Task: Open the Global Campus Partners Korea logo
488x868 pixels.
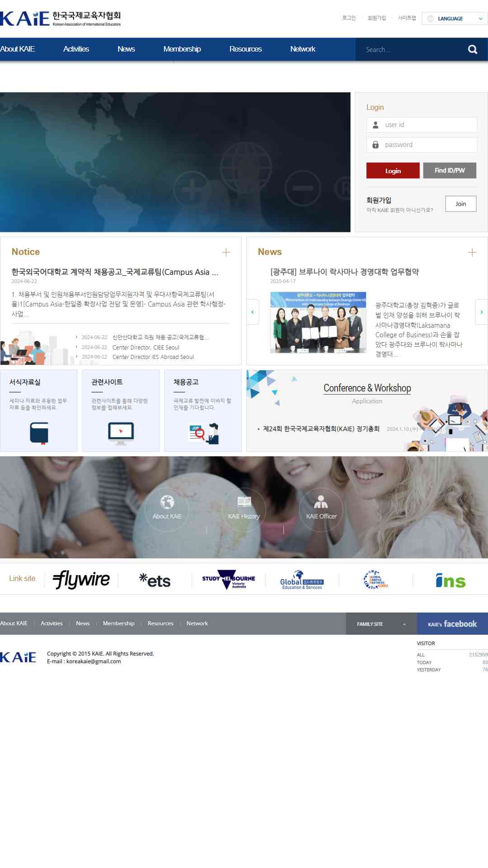Action: pyautogui.click(x=375, y=580)
